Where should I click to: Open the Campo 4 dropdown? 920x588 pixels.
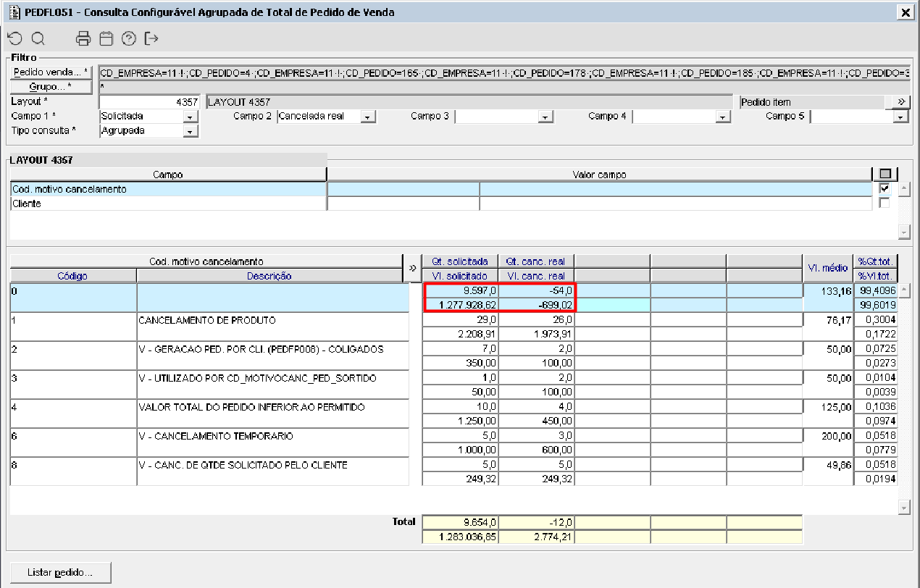[x=722, y=117]
